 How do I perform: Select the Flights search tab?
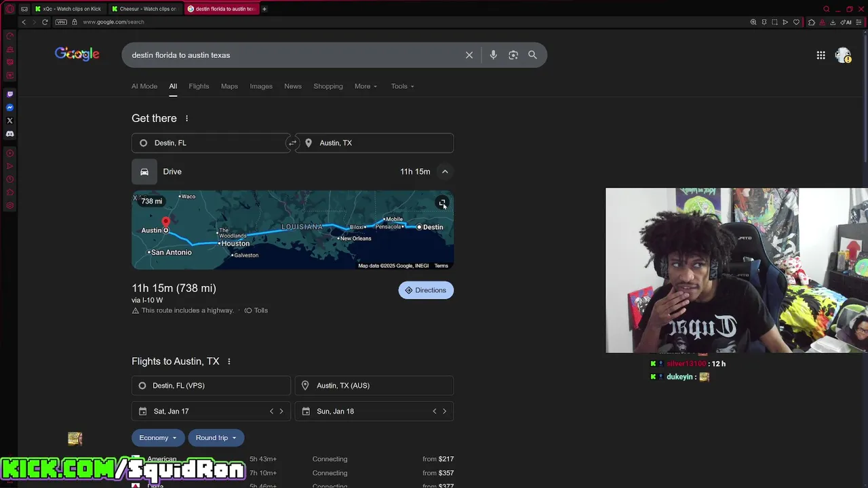[199, 86]
